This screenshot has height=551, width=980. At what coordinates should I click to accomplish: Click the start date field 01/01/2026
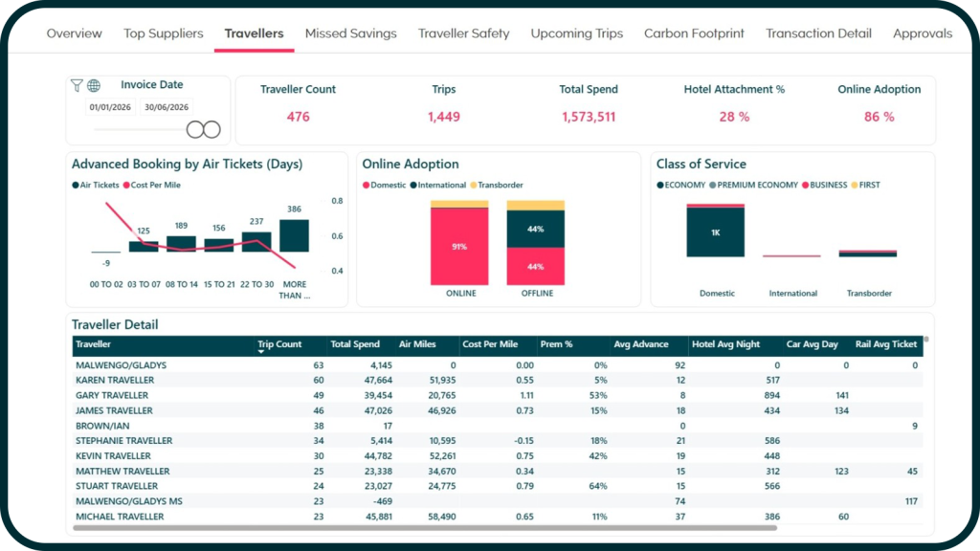[x=110, y=107]
